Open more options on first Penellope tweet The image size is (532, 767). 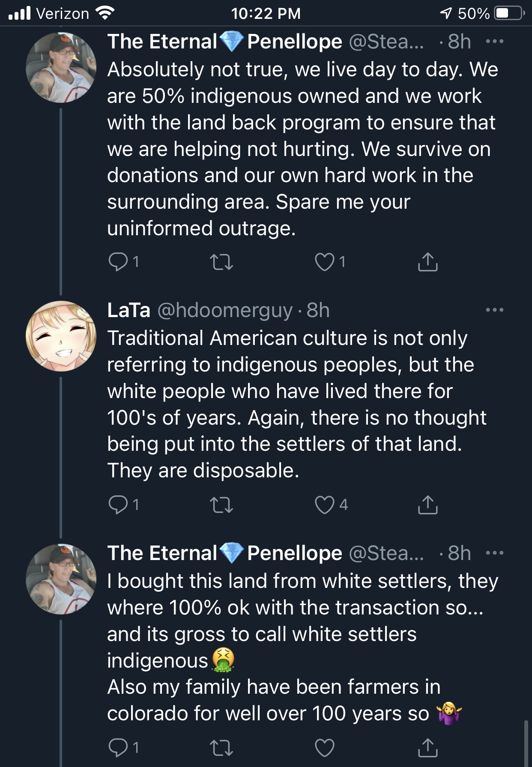tap(495, 42)
